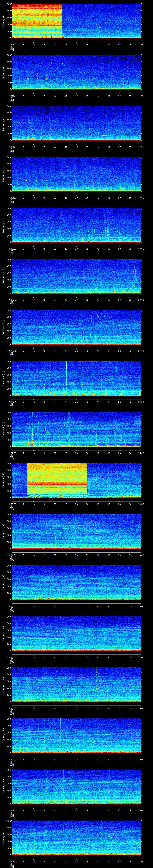Click the '17:00' end time label
The width and height of the screenshot is (153, 868).
(x=141, y=147)
